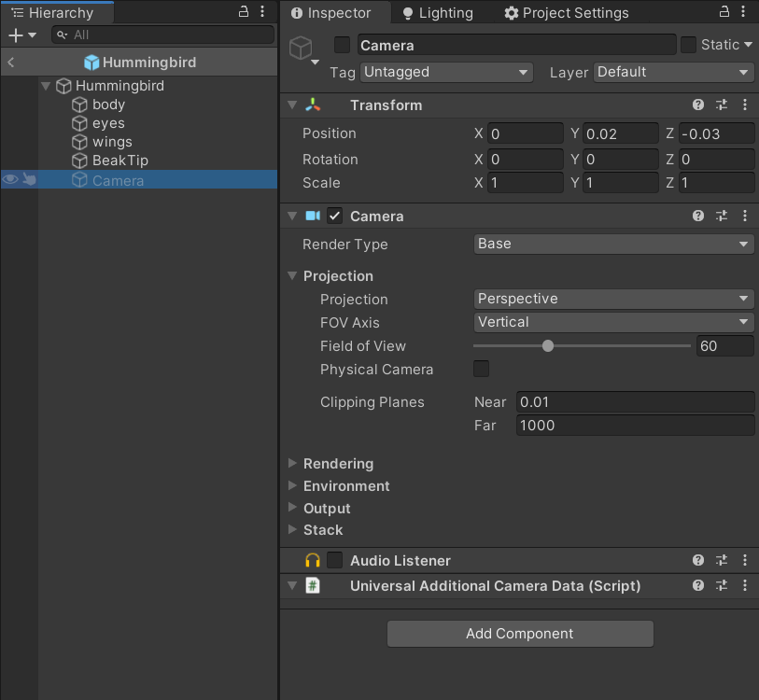Edit Position Y field 0.02
Image resolution: width=759 pixels, height=700 pixels.
(x=621, y=133)
